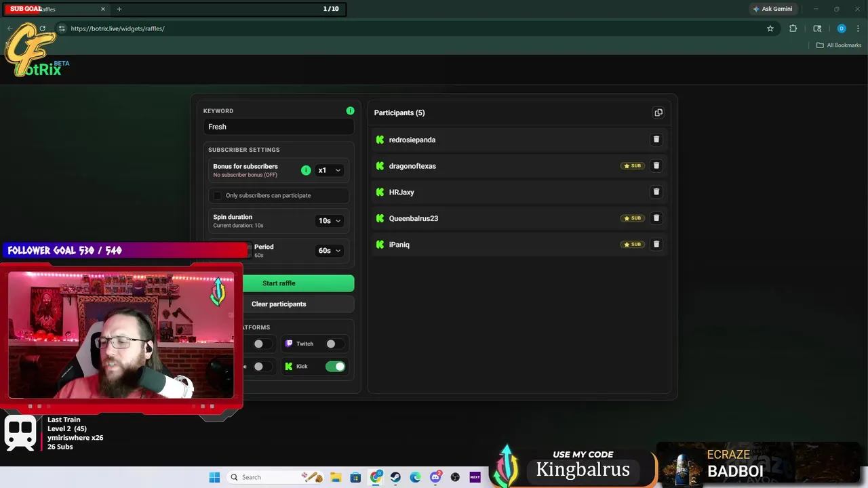This screenshot has height=488, width=868.
Task: Reload the page
Action: (42, 28)
